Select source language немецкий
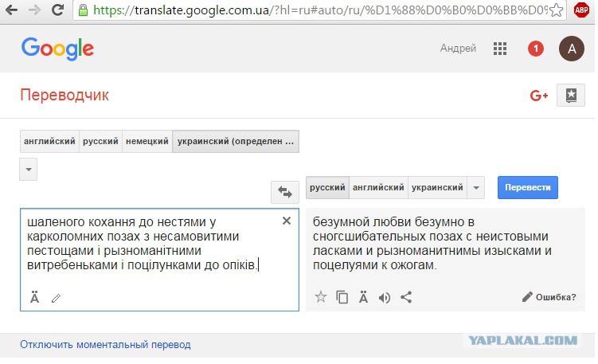This screenshot has height=364, width=598. click(147, 141)
